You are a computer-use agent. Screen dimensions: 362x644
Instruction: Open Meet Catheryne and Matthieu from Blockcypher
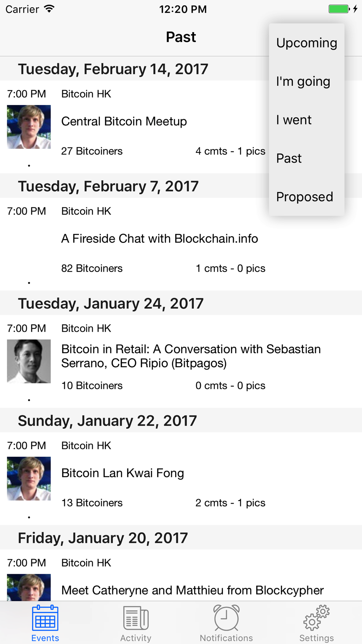192,590
